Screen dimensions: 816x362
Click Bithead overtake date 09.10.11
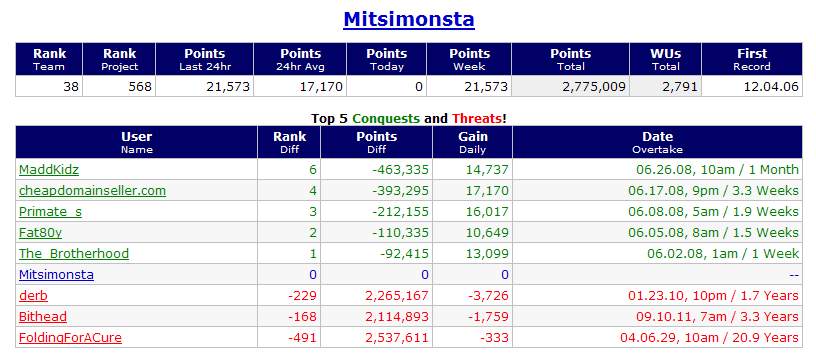(x=717, y=317)
